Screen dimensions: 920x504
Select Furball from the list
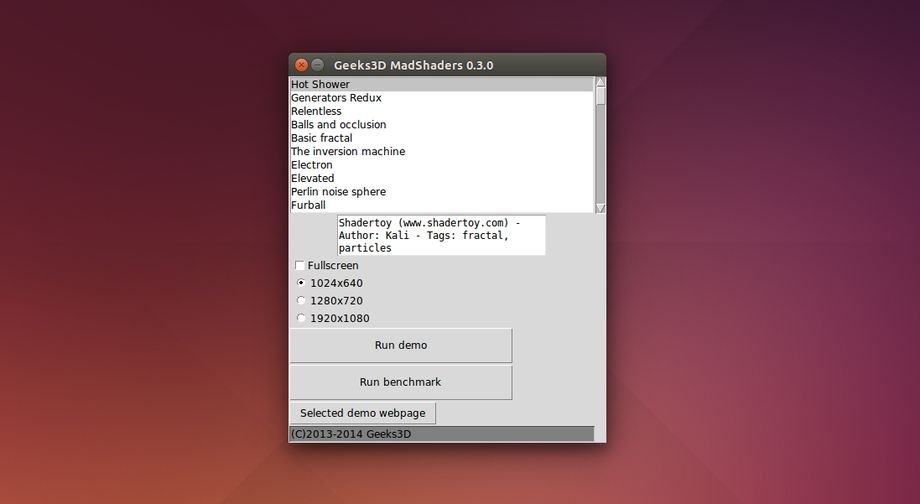point(308,205)
